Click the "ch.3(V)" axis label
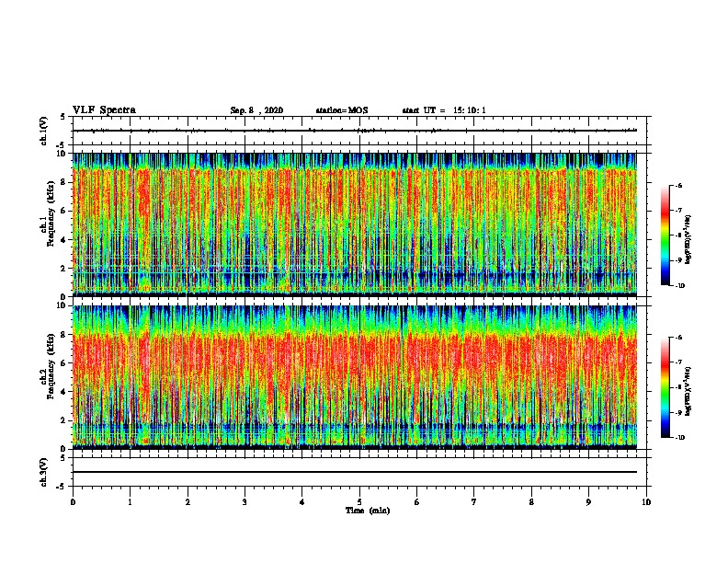This screenshot has height=563, width=728. click(44, 472)
